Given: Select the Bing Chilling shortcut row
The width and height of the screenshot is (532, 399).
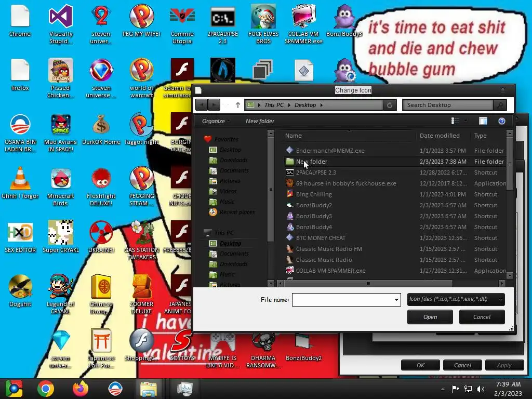Looking at the screenshot, I should coord(395,194).
